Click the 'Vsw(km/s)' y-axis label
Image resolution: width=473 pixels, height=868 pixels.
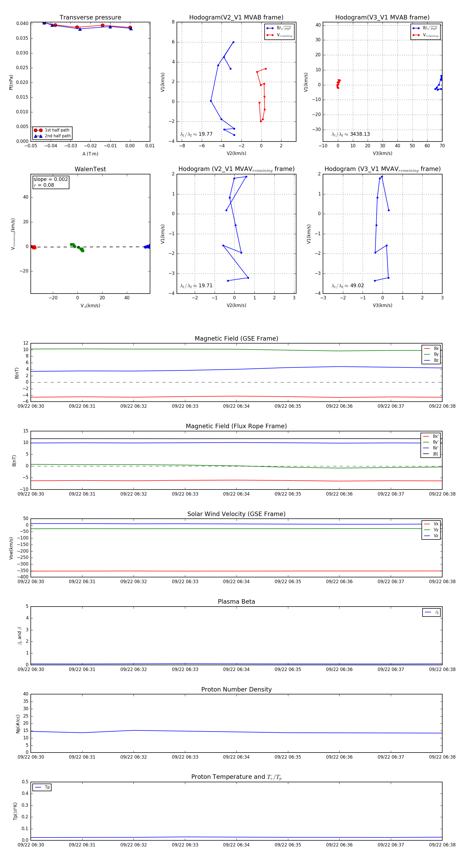pyautogui.click(x=11, y=548)
